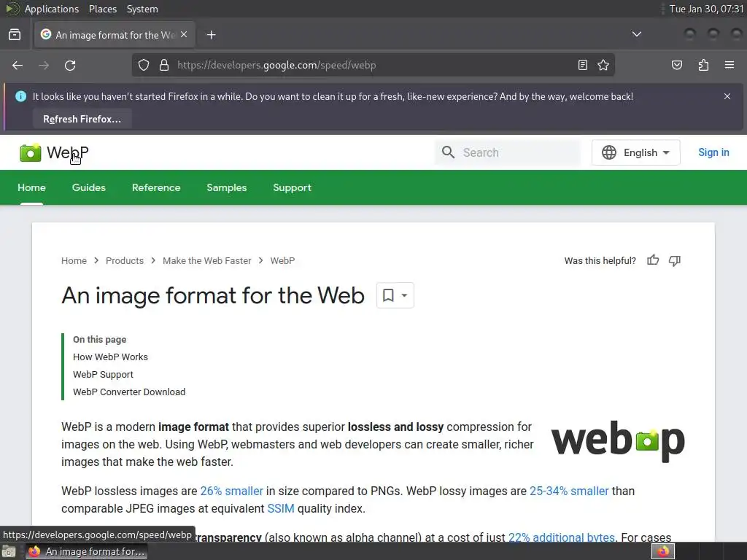
Task: Click the clock showing Tue Jan 30, 07:31
Action: pyautogui.click(x=706, y=9)
